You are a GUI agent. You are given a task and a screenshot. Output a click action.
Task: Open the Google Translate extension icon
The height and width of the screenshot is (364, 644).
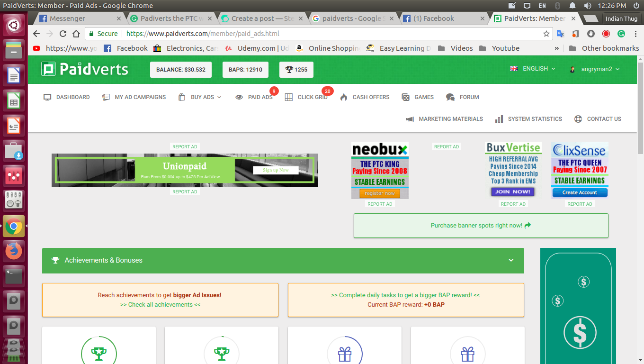point(561,34)
